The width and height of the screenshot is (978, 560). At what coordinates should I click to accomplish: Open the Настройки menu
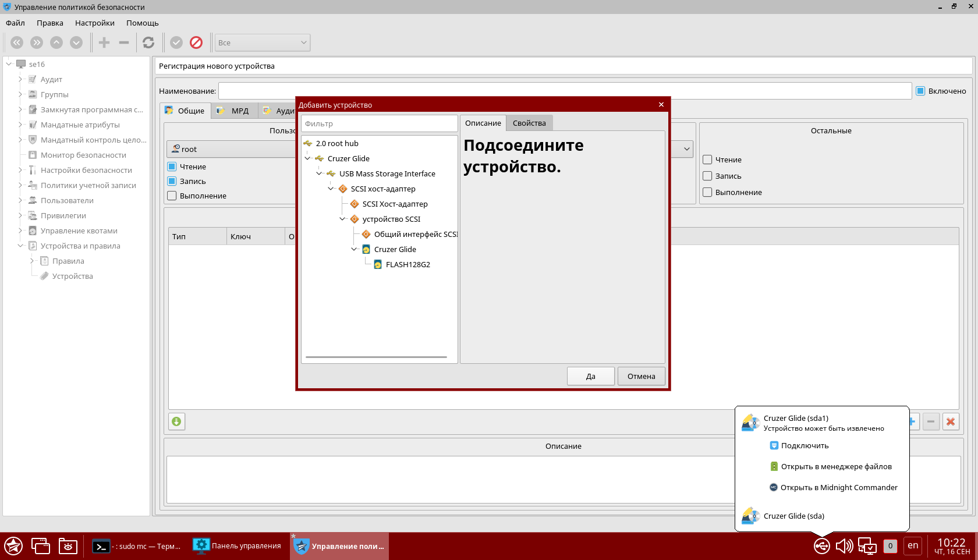[94, 23]
